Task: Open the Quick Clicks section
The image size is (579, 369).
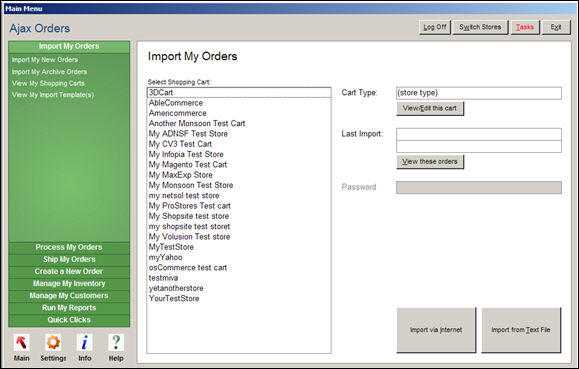Action: coord(69,320)
